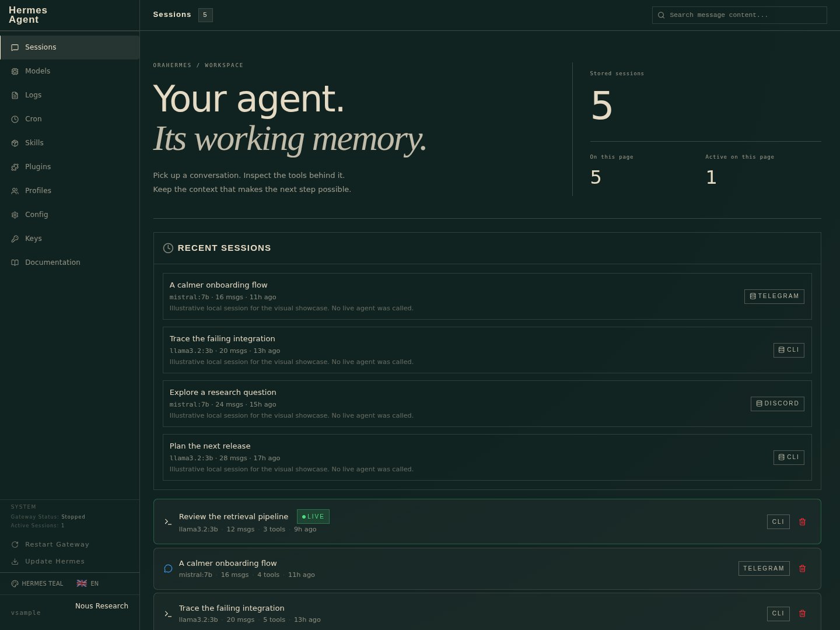
Task: Click terminal icon on bottom Trace the failing integration
Action: [x=168, y=614]
